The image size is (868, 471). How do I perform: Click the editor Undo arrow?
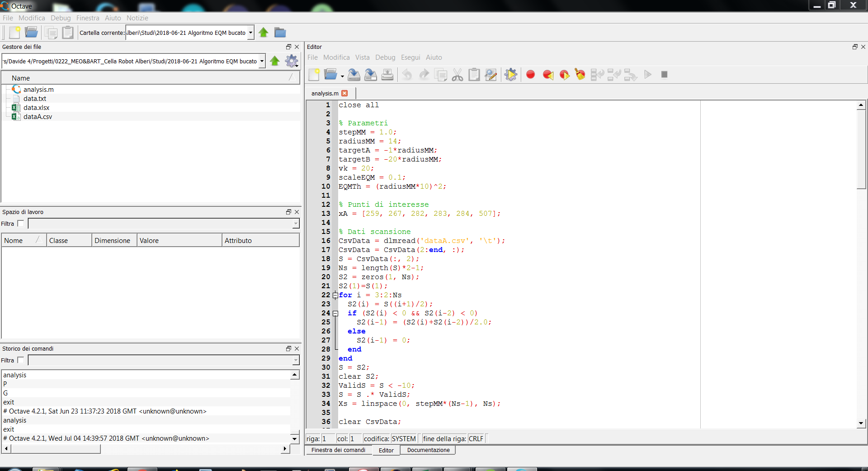click(x=407, y=75)
